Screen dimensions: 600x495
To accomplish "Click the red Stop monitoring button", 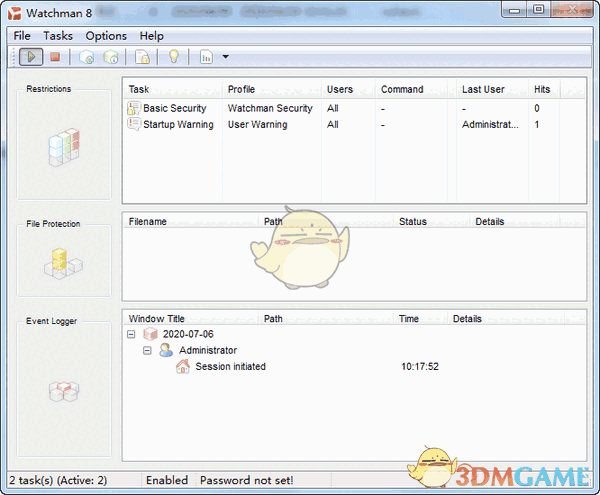I will point(55,57).
